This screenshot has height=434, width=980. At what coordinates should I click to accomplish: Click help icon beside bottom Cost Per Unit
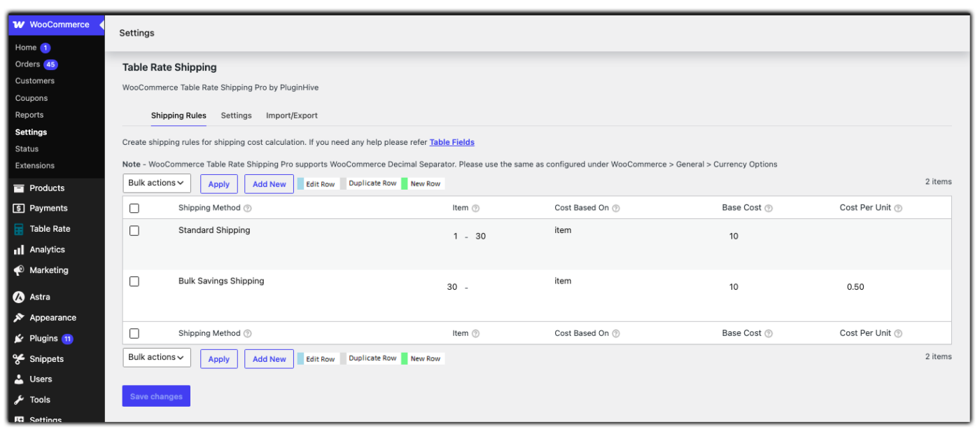pos(898,334)
